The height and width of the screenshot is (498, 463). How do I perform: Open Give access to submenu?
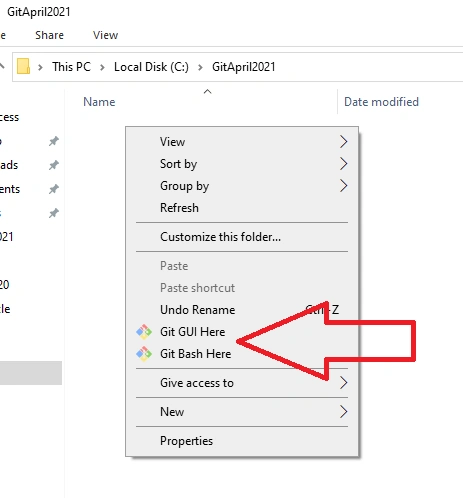(x=242, y=383)
